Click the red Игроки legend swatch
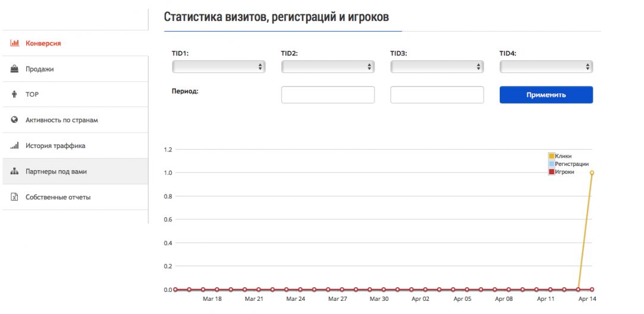Image resolution: width=644 pixels, height=314 pixels. coord(552,172)
